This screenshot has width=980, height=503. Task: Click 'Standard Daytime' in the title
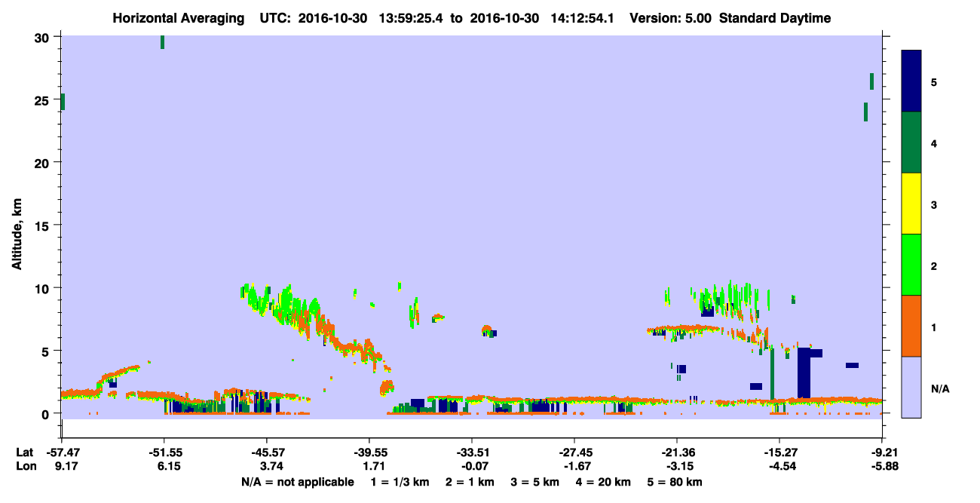775,18
